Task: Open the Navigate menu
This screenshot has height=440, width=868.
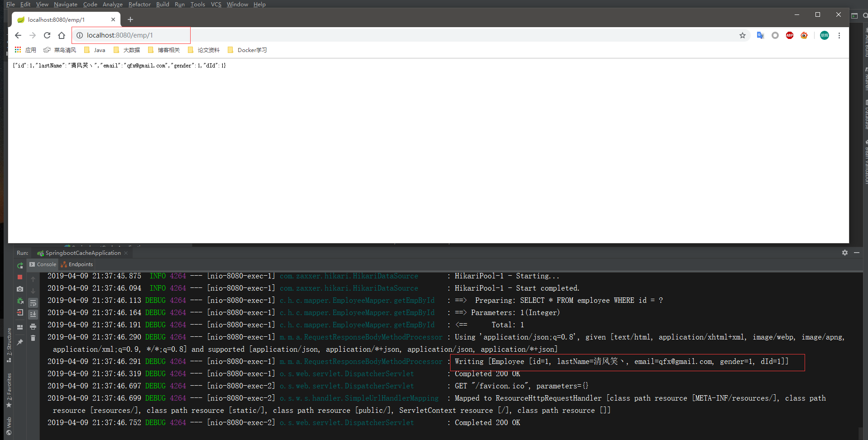Action: pos(66,4)
